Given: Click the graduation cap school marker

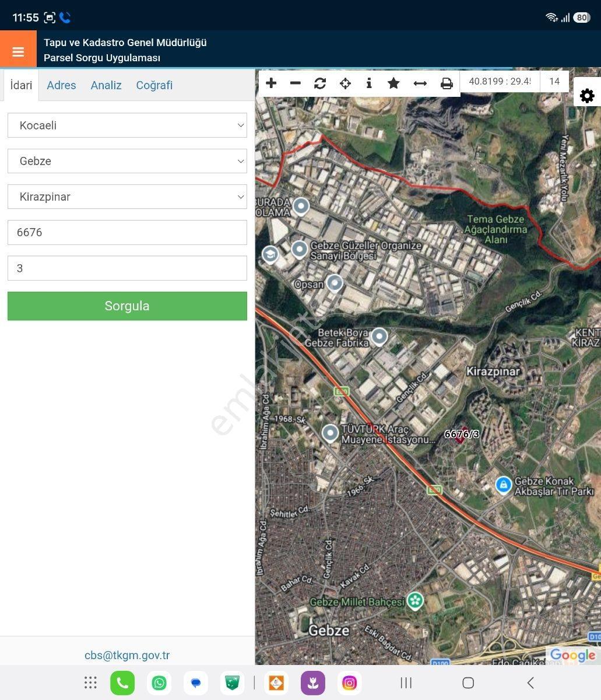Looking at the screenshot, I should pos(270,254).
